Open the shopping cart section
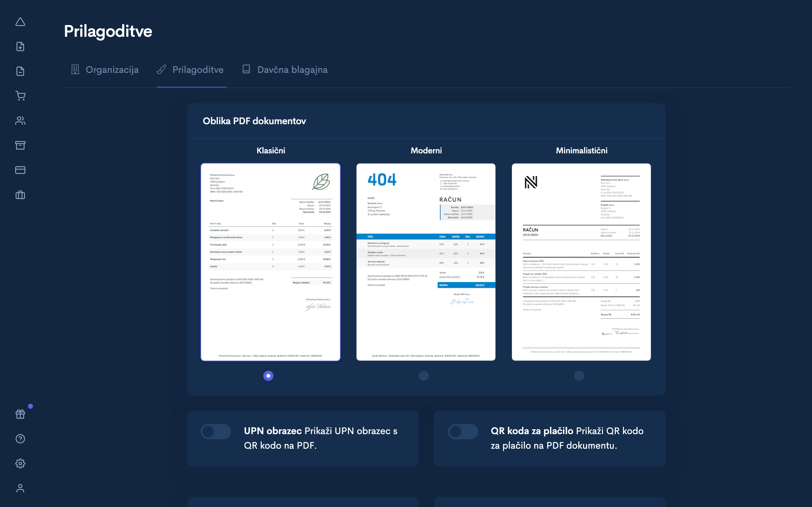The image size is (812, 507). [x=20, y=96]
